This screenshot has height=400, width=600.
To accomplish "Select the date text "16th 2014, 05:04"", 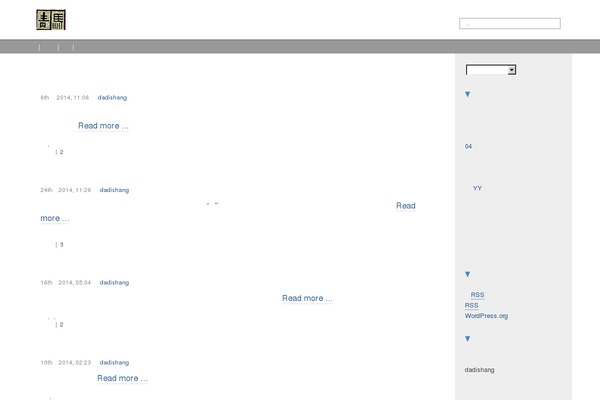I will pyautogui.click(x=66, y=282).
